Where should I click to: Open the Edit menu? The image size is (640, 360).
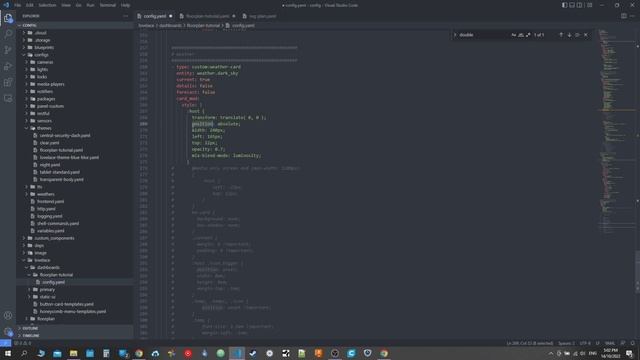(x=29, y=5)
